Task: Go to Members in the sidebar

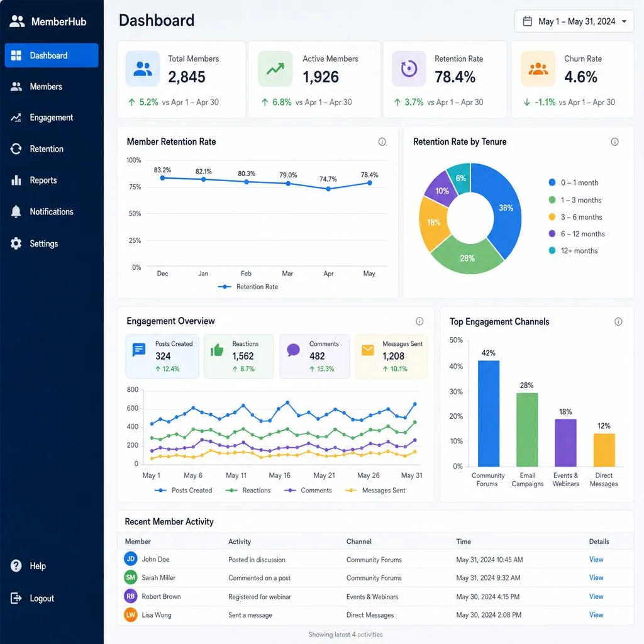Action: pyautogui.click(x=52, y=87)
